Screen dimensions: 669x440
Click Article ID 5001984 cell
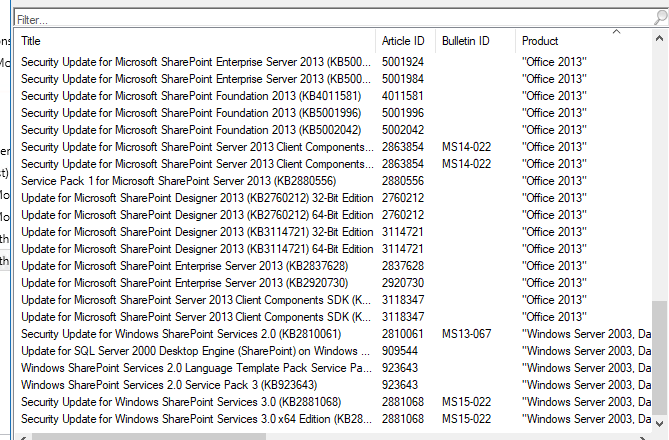(403, 79)
